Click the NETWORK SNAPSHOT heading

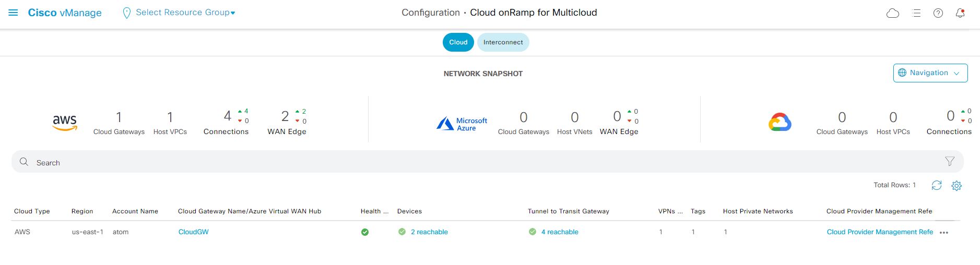click(x=483, y=74)
